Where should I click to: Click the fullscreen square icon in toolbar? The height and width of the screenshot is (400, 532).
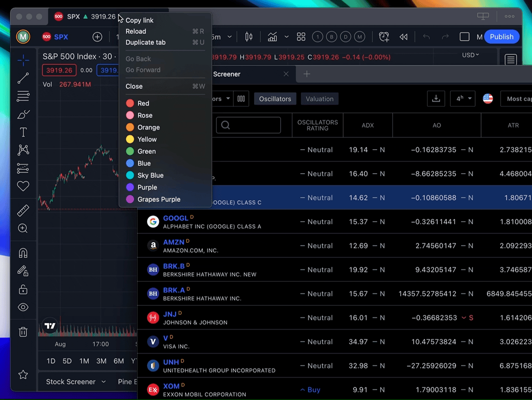(x=464, y=37)
